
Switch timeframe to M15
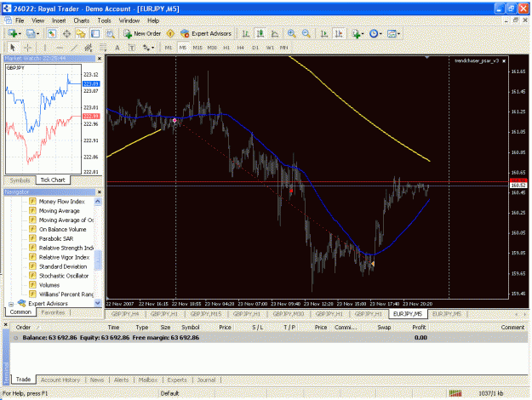pyautogui.click(x=197, y=48)
